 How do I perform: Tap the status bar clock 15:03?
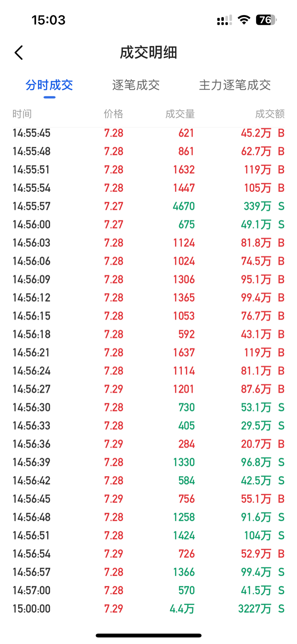click(x=48, y=20)
